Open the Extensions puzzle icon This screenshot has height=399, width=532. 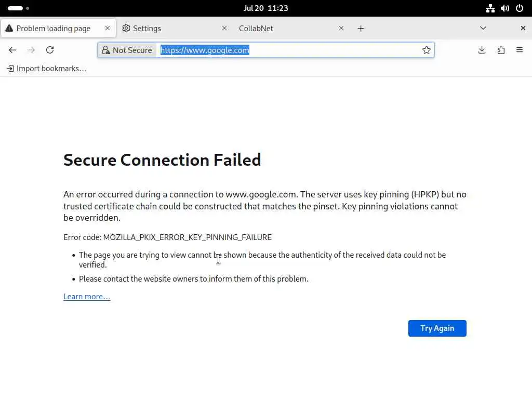pos(501,50)
